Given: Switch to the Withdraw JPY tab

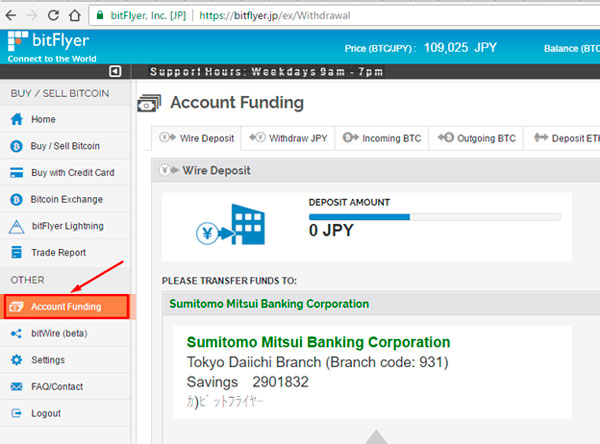Looking at the screenshot, I should click(x=288, y=138).
